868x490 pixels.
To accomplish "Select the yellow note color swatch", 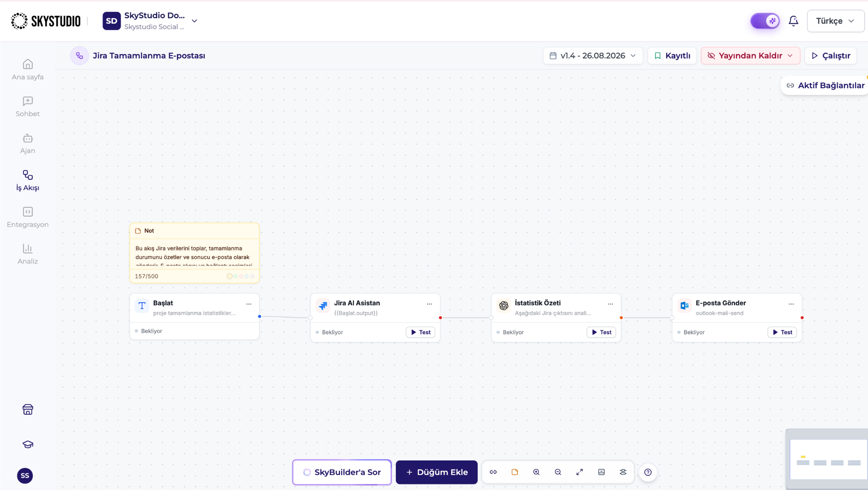I will (x=229, y=276).
